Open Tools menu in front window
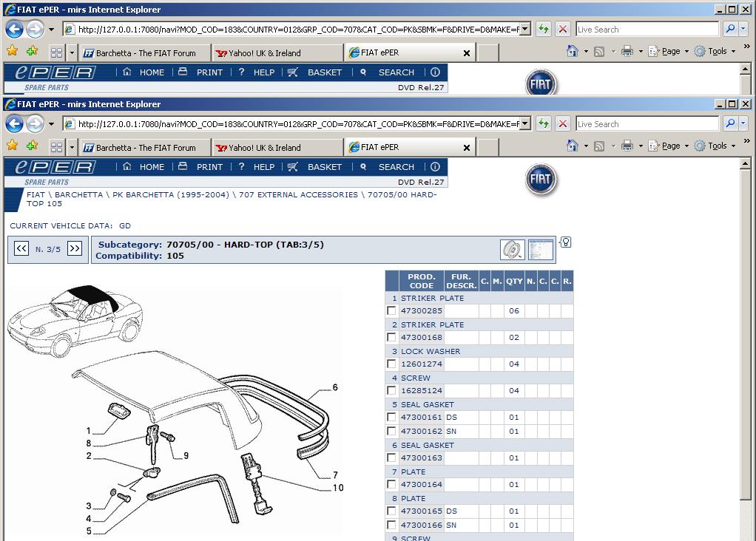 715,146
